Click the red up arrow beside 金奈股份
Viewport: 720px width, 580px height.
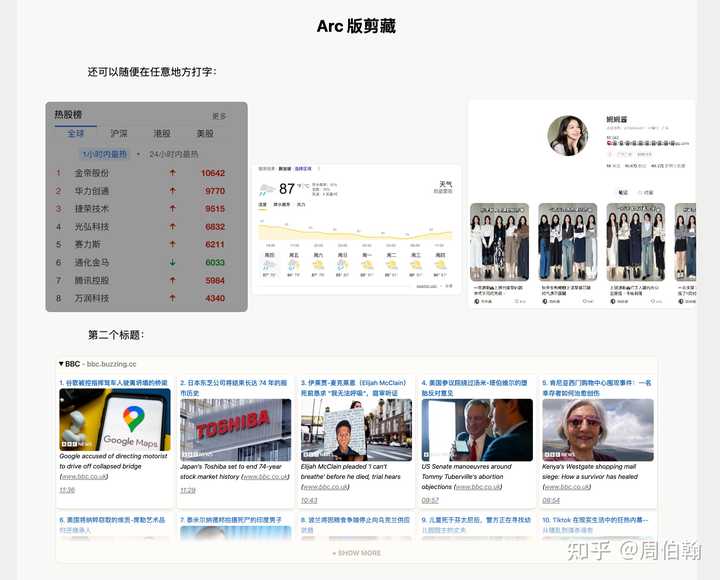click(x=173, y=173)
